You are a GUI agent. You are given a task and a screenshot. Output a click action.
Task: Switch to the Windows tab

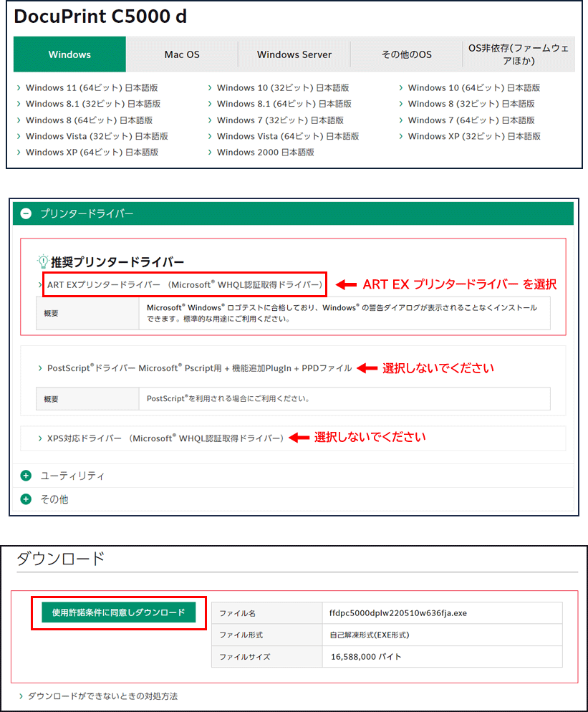coord(69,54)
